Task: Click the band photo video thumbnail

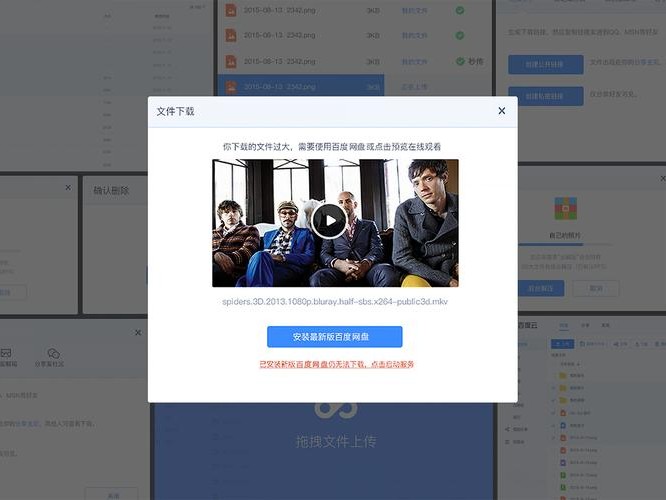Action: (x=335, y=223)
